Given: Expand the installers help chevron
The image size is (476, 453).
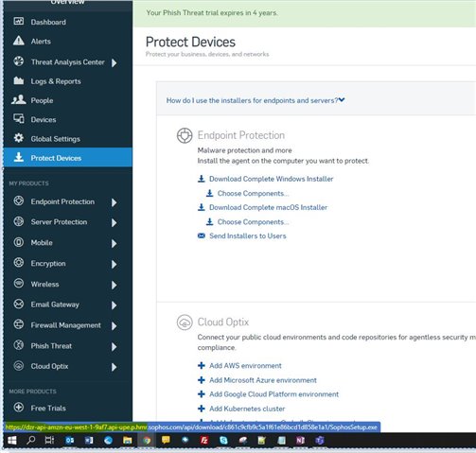Looking at the screenshot, I should click(x=342, y=100).
